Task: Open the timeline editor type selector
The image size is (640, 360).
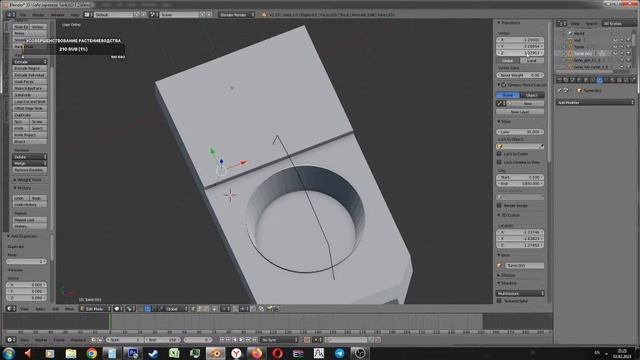Action: click(11, 340)
